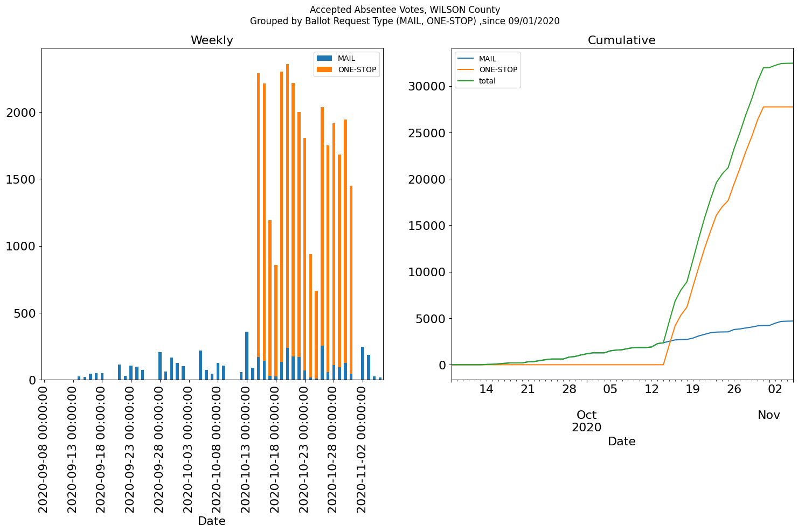Click the '2020-09-23 00:00:00' date label
The height and width of the screenshot is (532, 798).
point(130,448)
